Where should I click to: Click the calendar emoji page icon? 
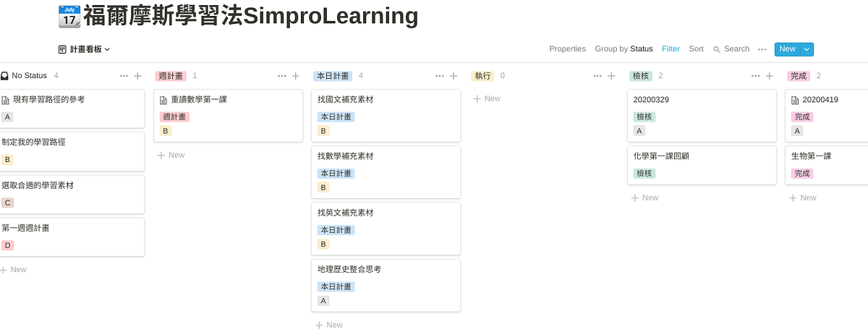click(x=69, y=16)
